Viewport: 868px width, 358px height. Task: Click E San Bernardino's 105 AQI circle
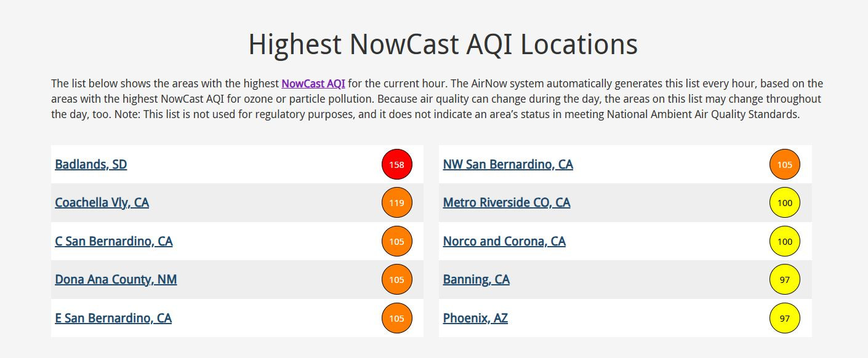tap(397, 318)
